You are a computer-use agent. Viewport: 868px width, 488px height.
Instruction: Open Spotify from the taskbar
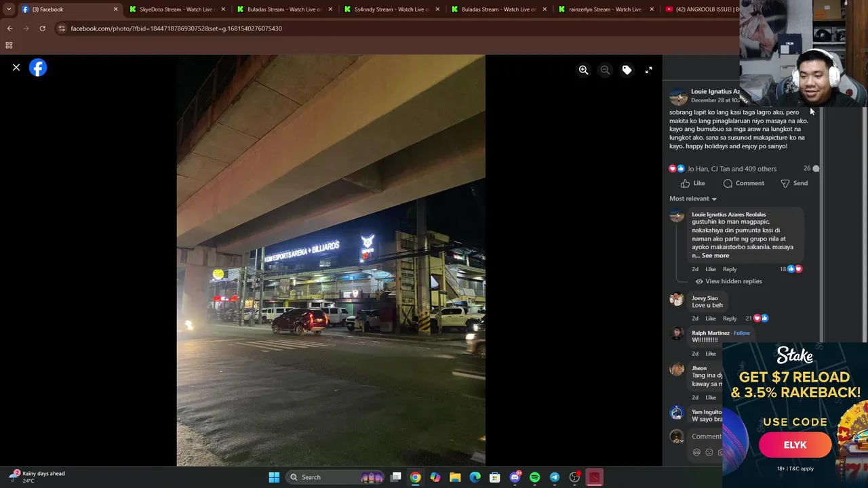(x=534, y=477)
